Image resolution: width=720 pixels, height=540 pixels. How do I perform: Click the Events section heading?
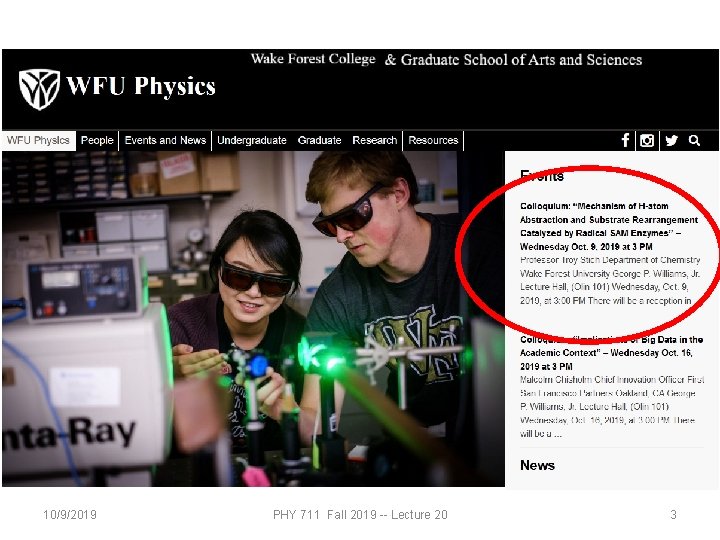(x=542, y=176)
